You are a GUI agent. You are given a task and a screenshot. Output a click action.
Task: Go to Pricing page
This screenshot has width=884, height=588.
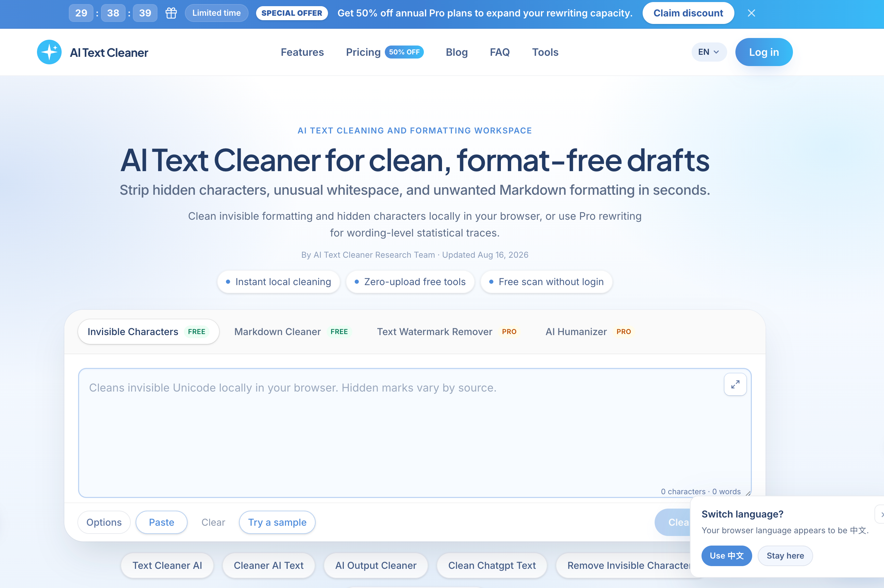pyautogui.click(x=363, y=52)
